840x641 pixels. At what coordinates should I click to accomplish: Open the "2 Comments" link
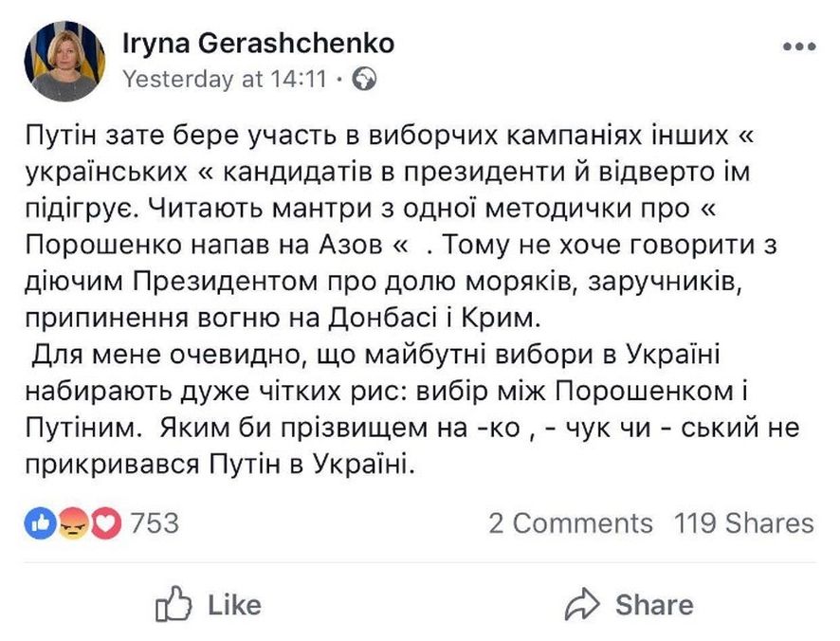[571, 522]
